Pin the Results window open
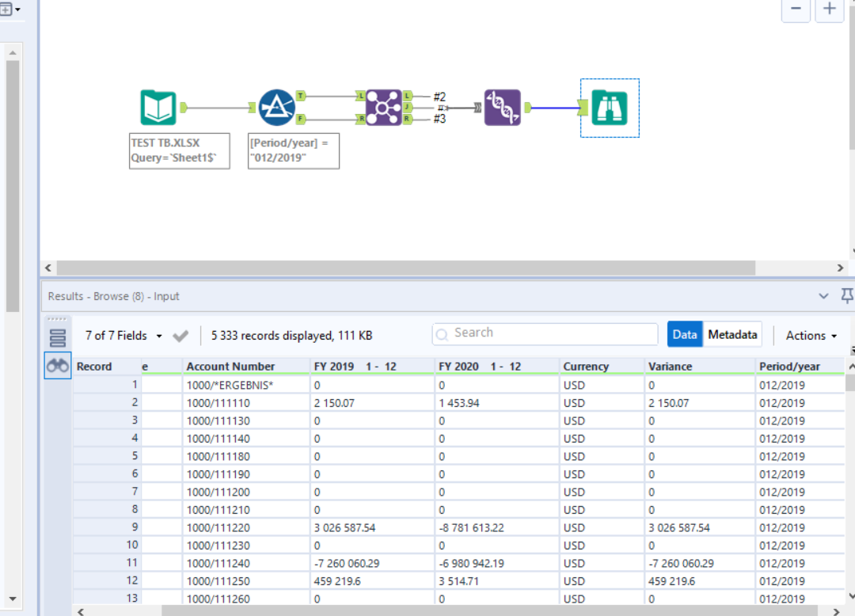Image resolution: width=855 pixels, height=616 pixels. pos(847,295)
